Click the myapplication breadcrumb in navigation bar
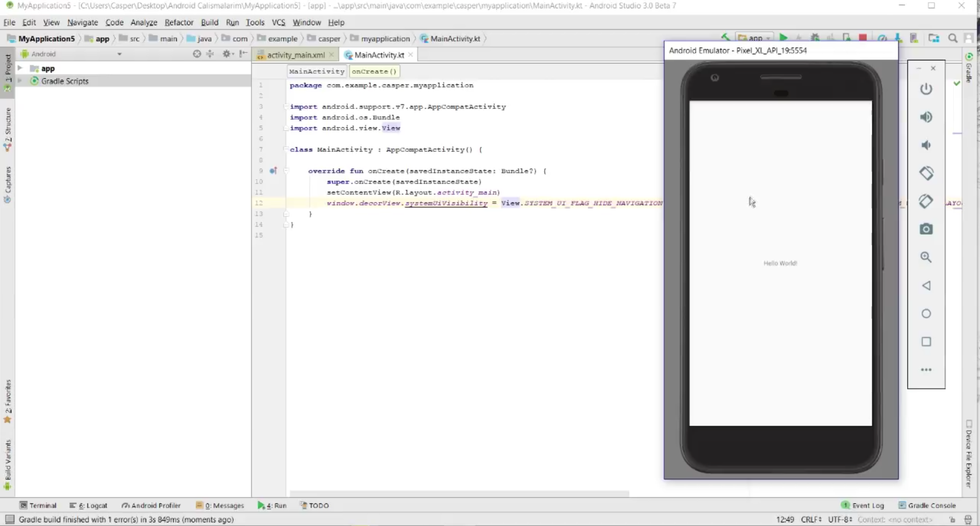 point(380,38)
